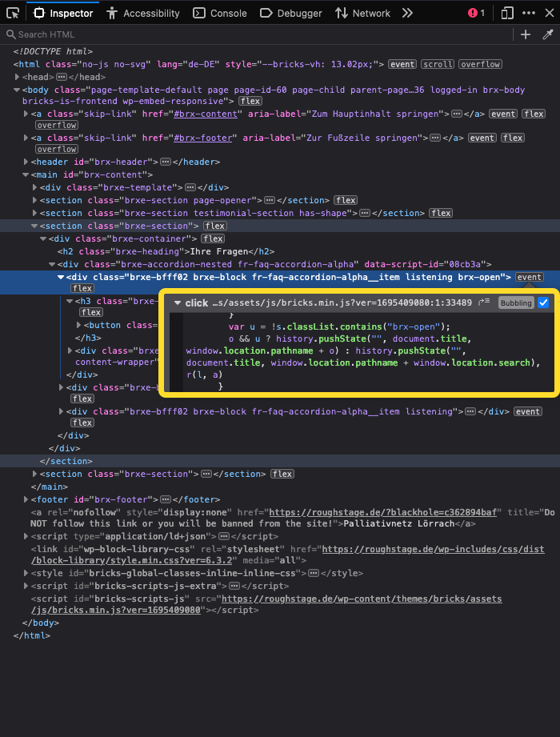Toggle flex badge on last brxe-section

coord(282,475)
